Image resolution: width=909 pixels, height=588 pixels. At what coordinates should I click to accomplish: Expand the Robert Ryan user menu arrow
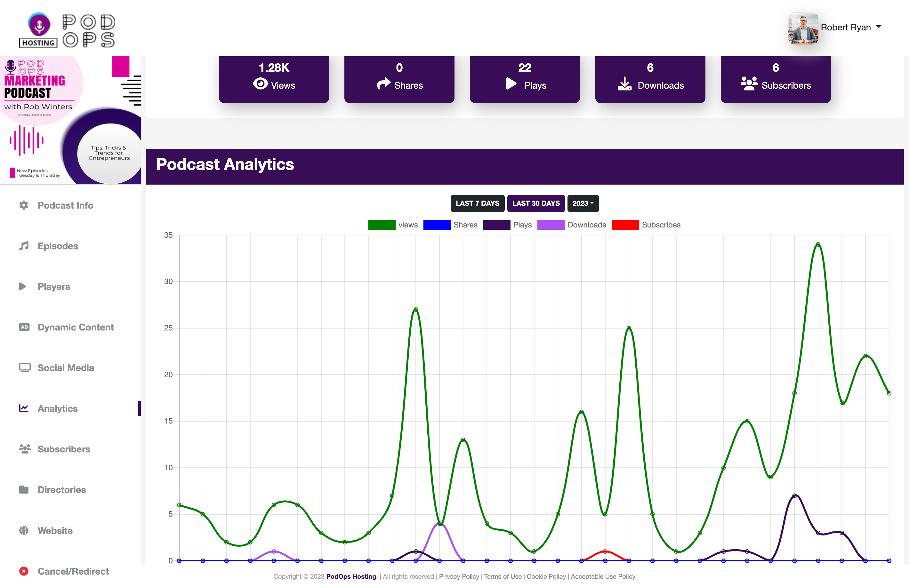pos(879,27)
